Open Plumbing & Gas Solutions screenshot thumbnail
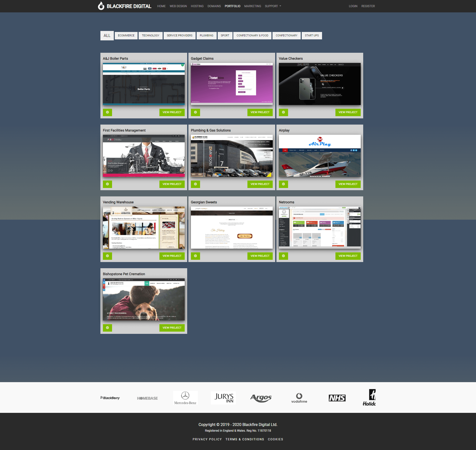Screen dimensions: 476x450 point(232,156)
